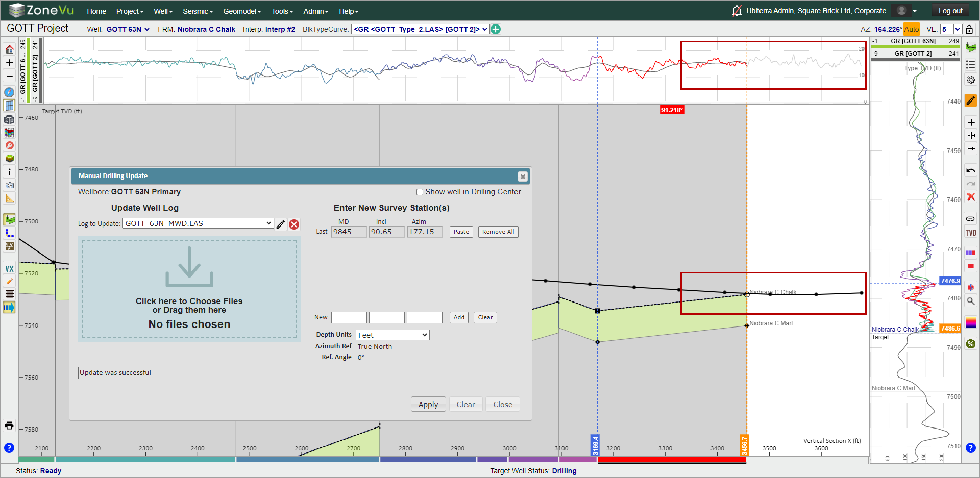The image size is (980, 478).
Task: Click the Close button in dialog
Action: pyautogui.click(x=503, y=405)
